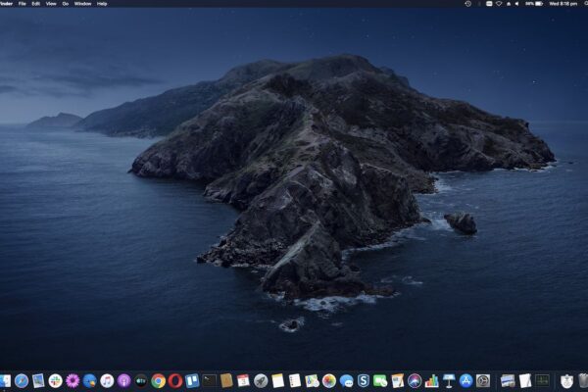588x392 pixels.
Task: Launch Keynote from the Dock
Action: pos(449,381)
